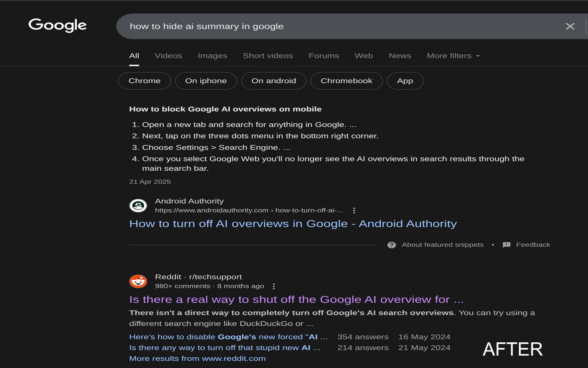This screenshot has height=368, width=588.
Task: Open the Web tab
Action: click(x=364, y=56)
